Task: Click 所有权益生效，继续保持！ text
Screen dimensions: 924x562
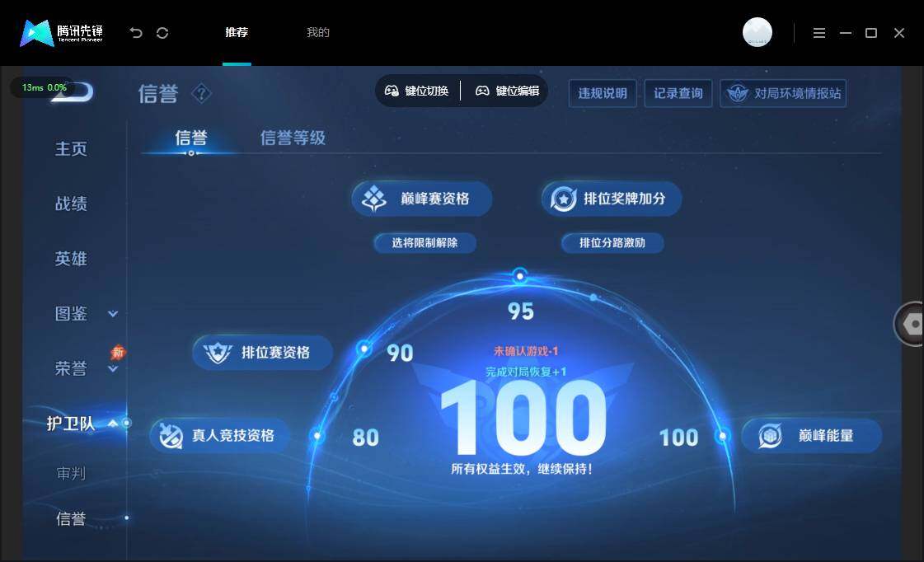Action: 522,469
